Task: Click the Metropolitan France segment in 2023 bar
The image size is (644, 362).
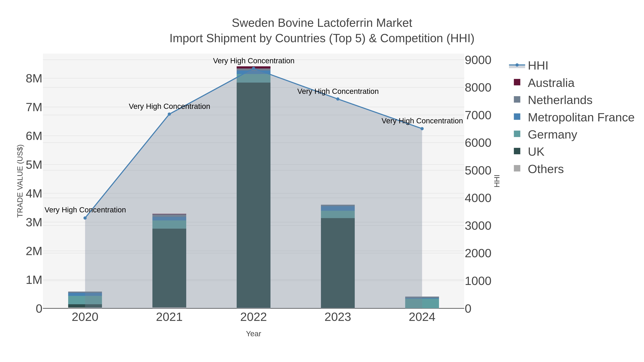Action: [338, 208]
